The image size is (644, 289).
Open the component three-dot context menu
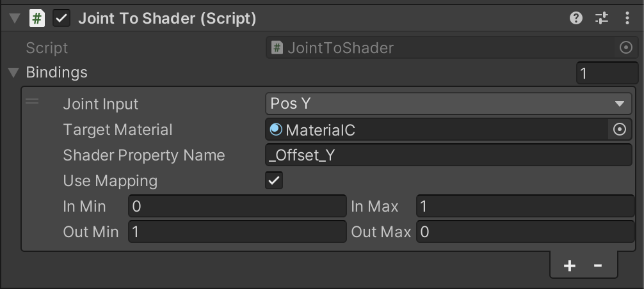pos(627,18)
